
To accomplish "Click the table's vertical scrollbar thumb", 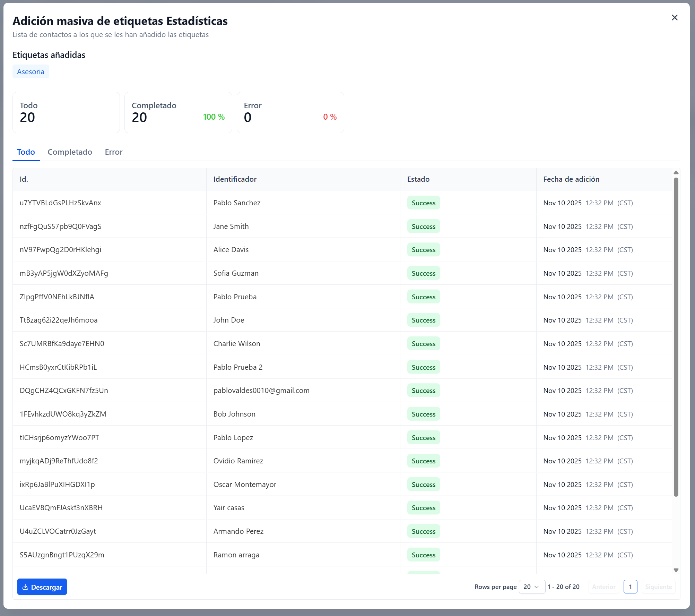I will coord(676,336).
